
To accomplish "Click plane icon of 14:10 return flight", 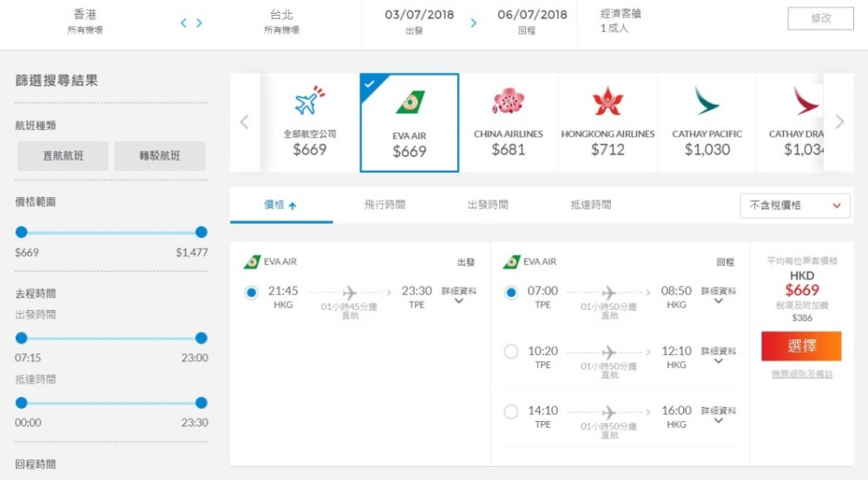I will pyautogui.click(x=609, y=412).
